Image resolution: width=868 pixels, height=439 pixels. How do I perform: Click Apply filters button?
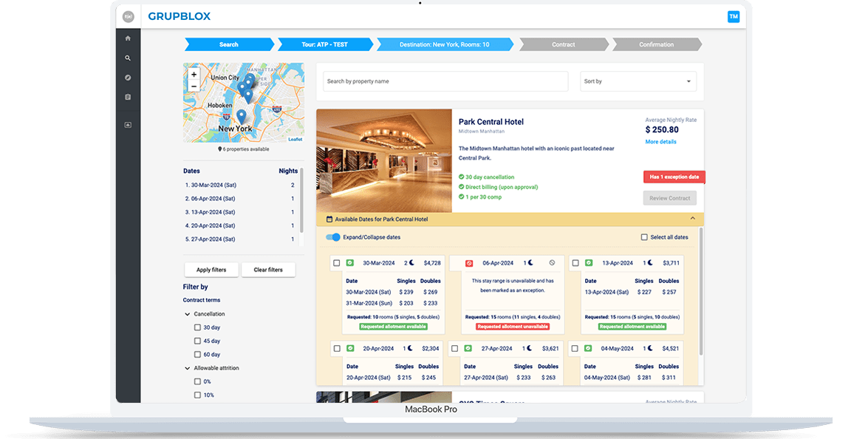pyautogui.click(x=211, y=270)
